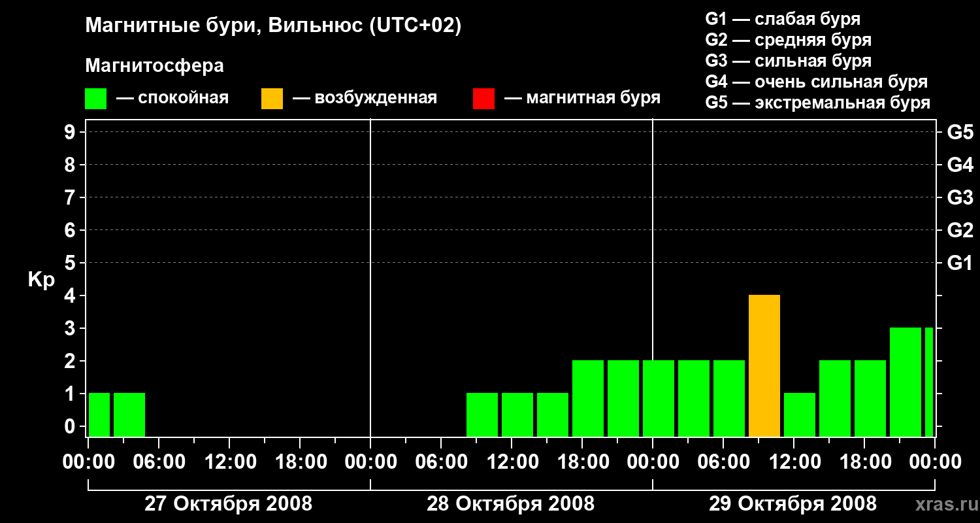980x523 pixels.
Task: Click the green 'спокойная' legend swatch
Action: (x=96, y=99)
